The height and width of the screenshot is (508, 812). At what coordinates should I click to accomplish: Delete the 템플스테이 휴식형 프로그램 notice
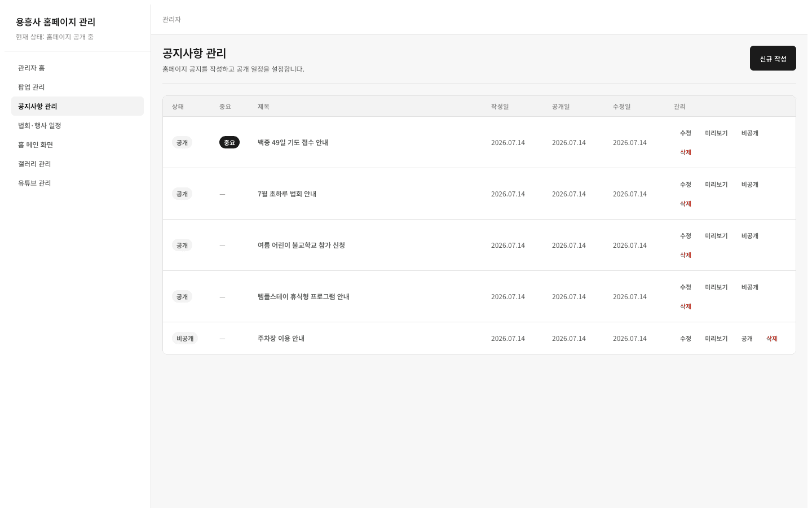686,306
